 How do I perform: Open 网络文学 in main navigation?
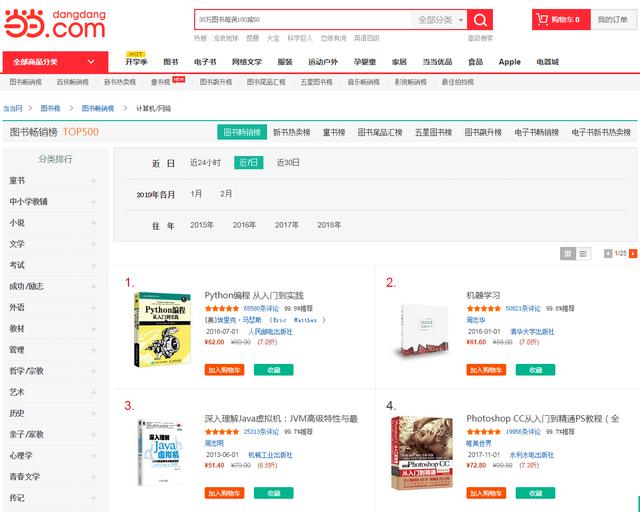coord(247,62)
